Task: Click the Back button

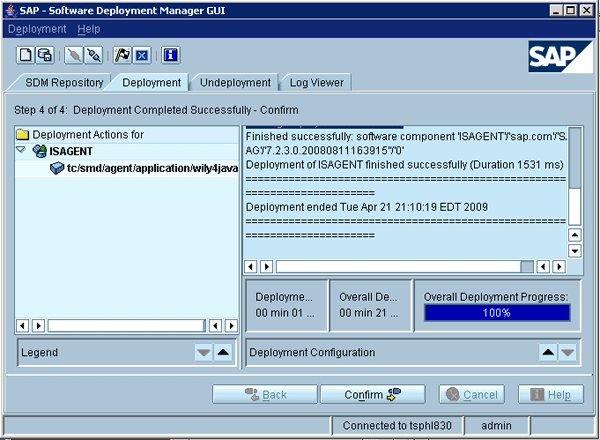Action: coord(265,394)
